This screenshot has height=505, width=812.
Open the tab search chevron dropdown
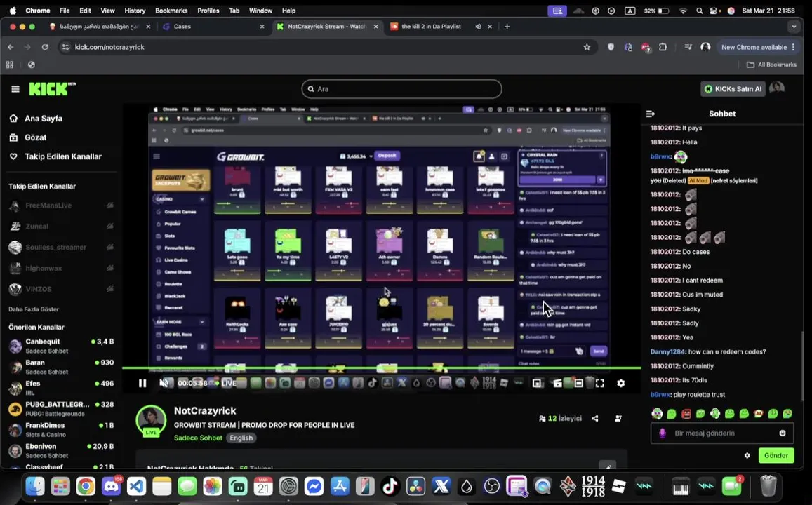pyautogui.click(x=794, y=27)
